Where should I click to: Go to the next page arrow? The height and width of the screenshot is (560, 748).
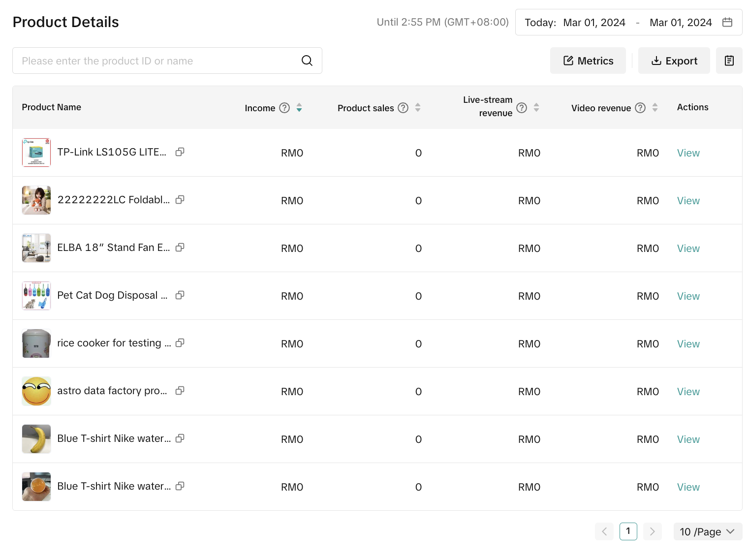click(652, 531)
